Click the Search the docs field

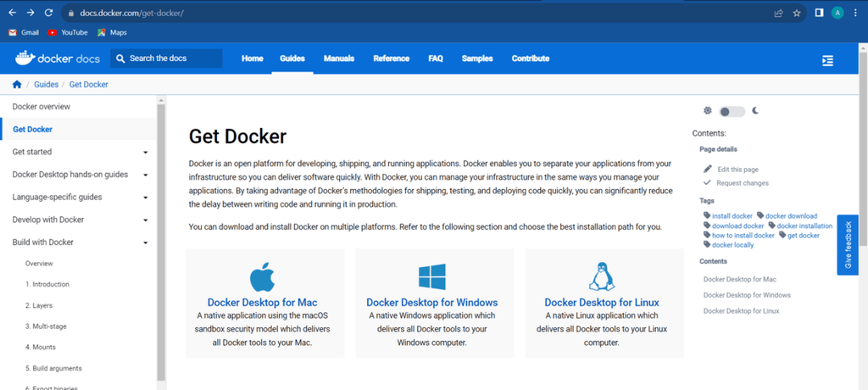point(166,58)
